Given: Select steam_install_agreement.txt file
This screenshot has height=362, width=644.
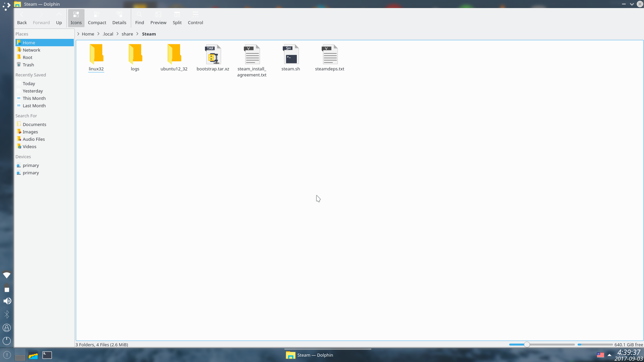Looking at the screenshot, I should (x=252, y=61).
